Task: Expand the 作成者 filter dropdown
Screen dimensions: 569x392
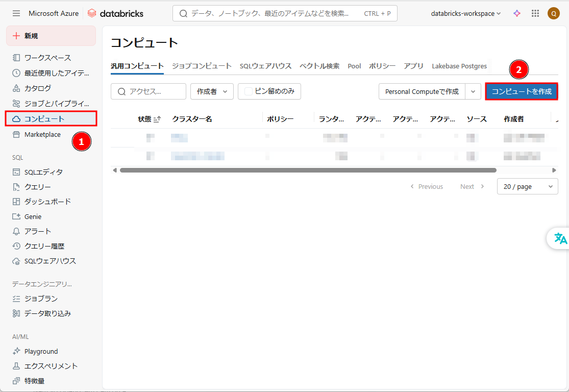Action: pyautogui.click(x=212, y=91)
